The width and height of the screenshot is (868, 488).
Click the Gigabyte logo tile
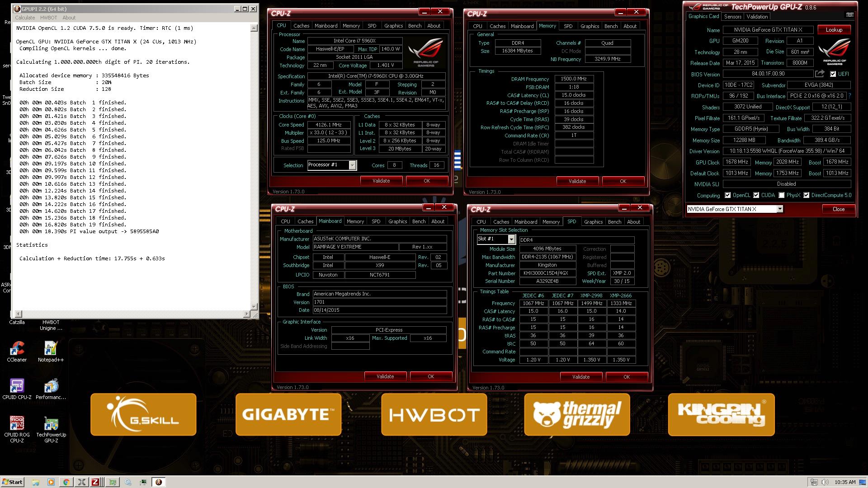(288, 414)
